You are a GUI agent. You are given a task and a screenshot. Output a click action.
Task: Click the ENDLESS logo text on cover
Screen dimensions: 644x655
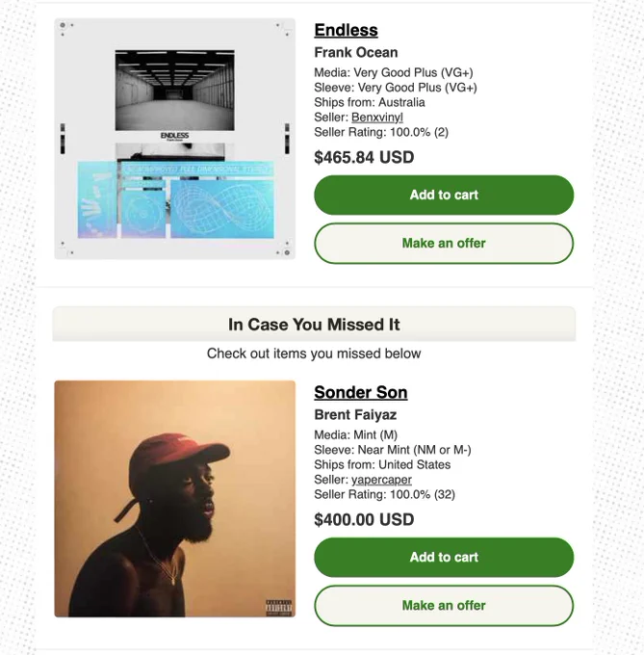pos(174,136)
